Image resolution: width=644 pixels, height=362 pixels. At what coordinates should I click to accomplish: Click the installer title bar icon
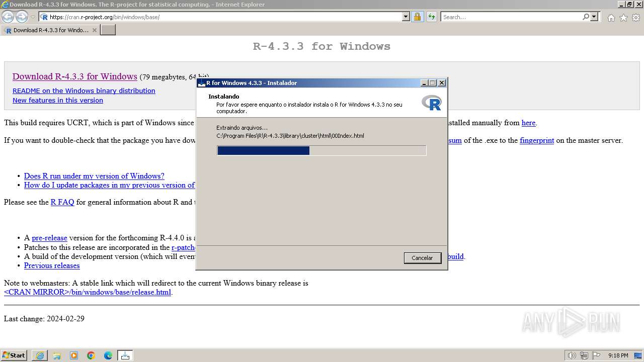pyautogui.click(x=202, y=83)
